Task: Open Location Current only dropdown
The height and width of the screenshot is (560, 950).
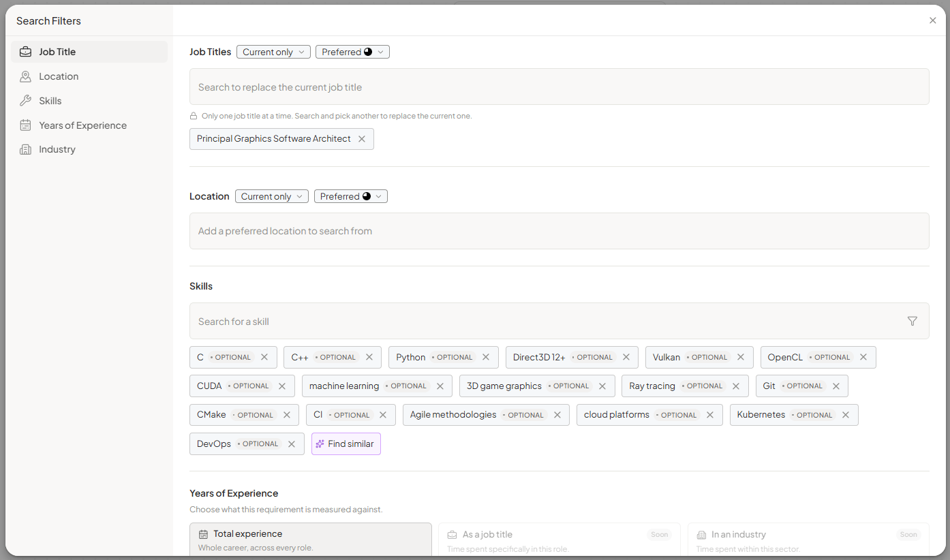Action: pyautogui.click(x=272, y=196)
